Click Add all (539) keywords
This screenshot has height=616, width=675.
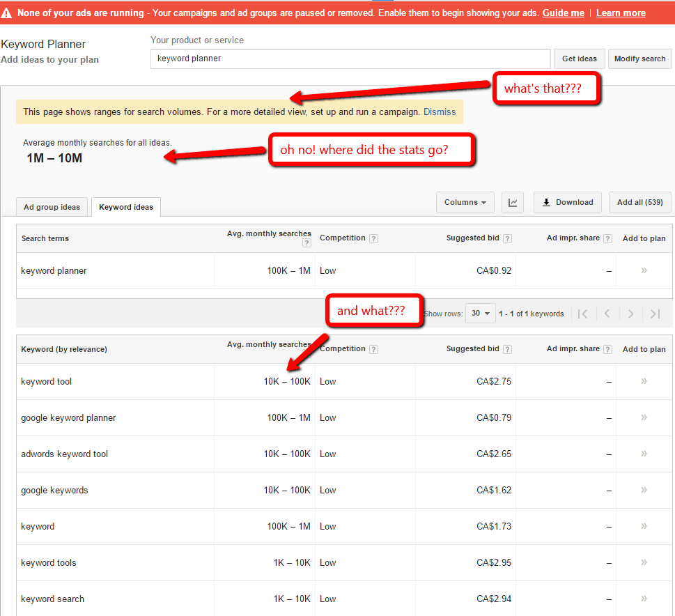(639, 202)
